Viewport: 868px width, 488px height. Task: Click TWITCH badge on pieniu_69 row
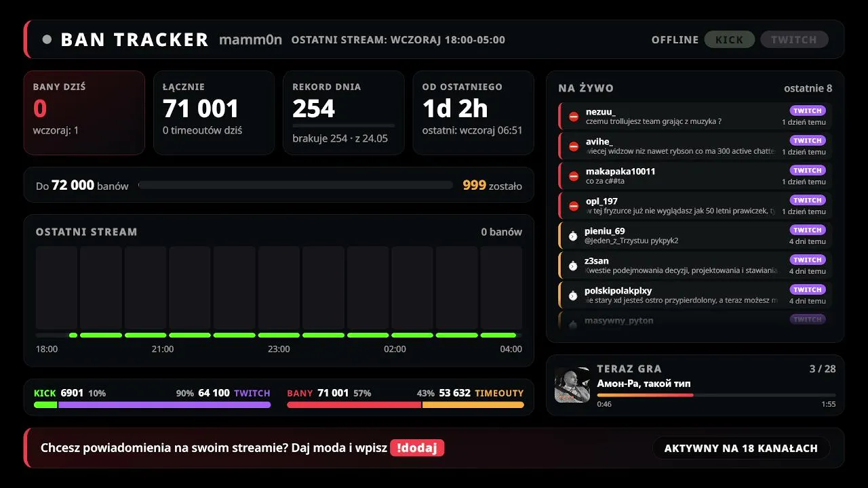[808, 230]
